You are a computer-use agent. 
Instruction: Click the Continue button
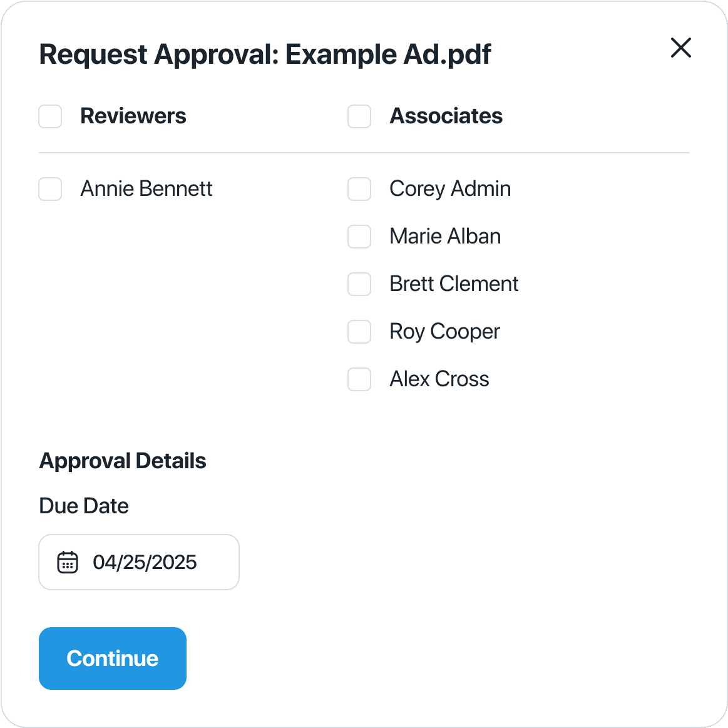[113, 659]
